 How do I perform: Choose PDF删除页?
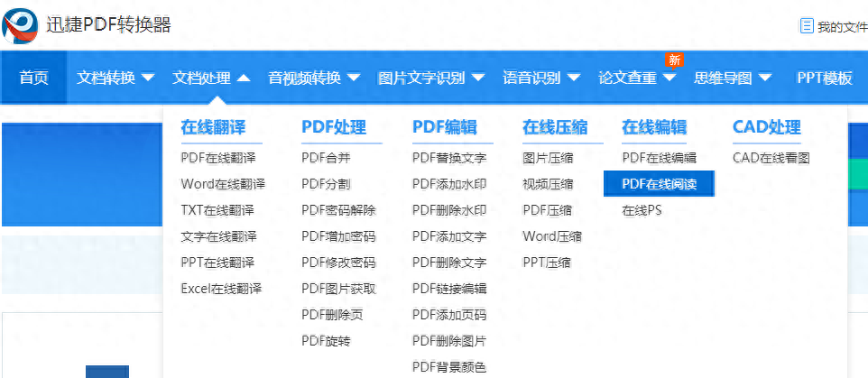tap(333, 315)
